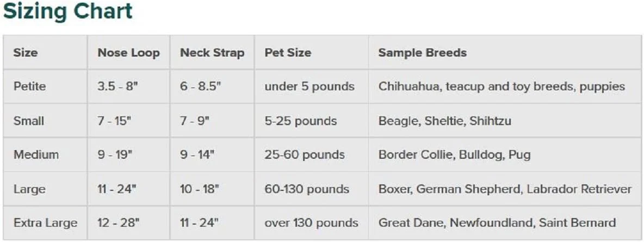644x242 pixels.
Task: Select the Size column header
Action: pyautogui.click(x=26, y=53)
